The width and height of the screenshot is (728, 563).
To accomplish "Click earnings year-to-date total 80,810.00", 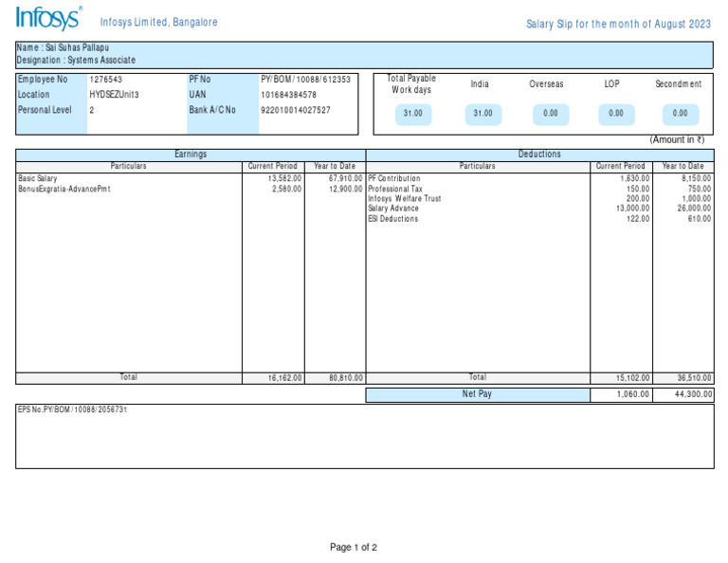I will pos(346,378).
